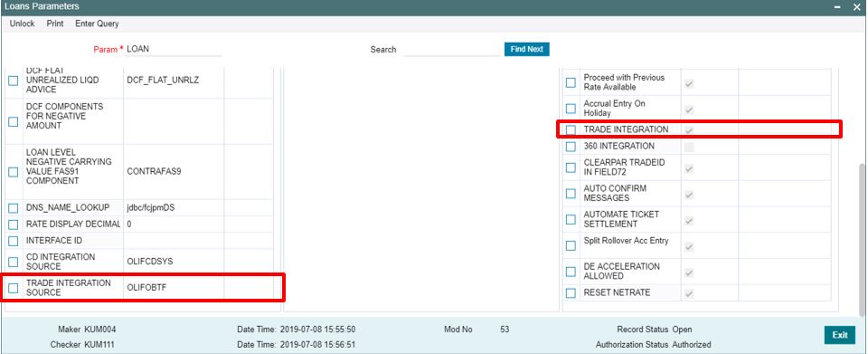Click the DCF_FLAT_UNRLZ value cell
The height and width of the screenshot is (354, 868).
pyautogui.click(x=174, y=81)
